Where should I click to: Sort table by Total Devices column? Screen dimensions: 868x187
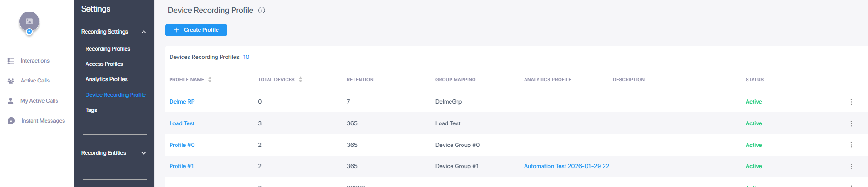tap(300, 80)
